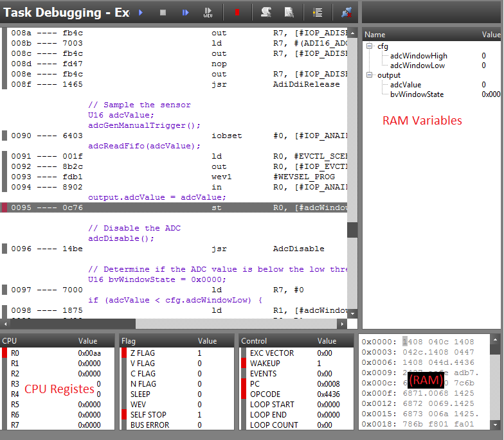Image resolution: width=504 pixels, height=440 pixels.
Task: Toggle breakpoint marker at address 0090
Action: click(4, 136)
